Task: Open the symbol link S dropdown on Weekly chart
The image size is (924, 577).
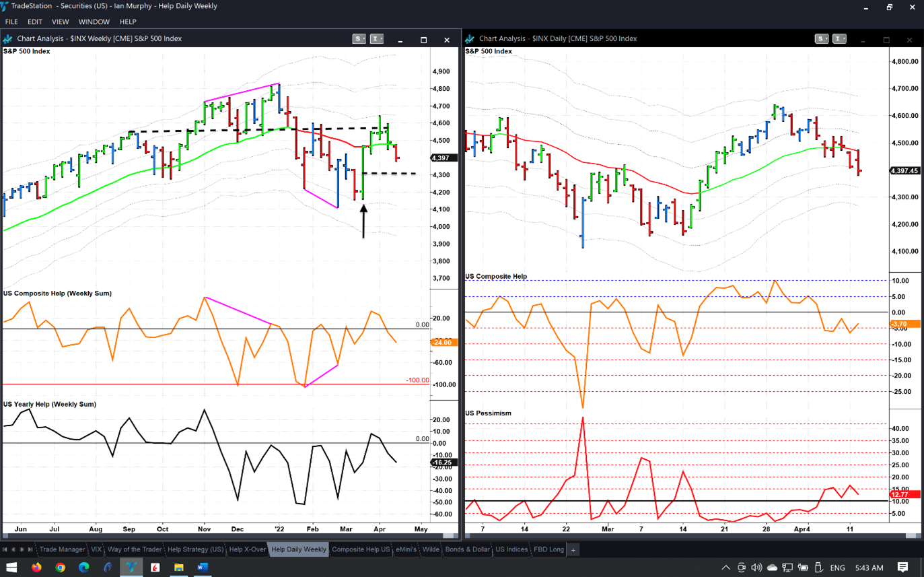Action: tap(360, 39)
